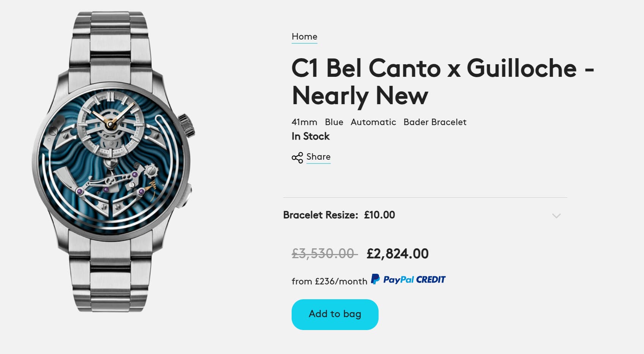
Task: Click the Bader Bracelet attribute
Action: [435, 122]
